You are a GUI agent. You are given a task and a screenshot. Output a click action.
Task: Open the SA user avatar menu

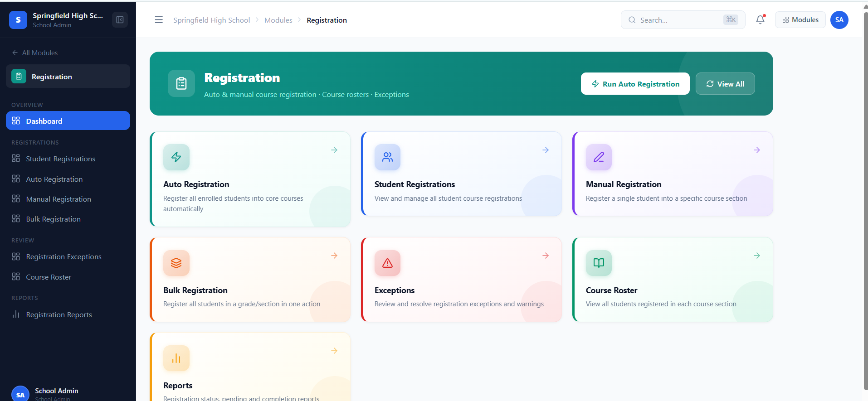pyautogui.click(x=839, y=20)
